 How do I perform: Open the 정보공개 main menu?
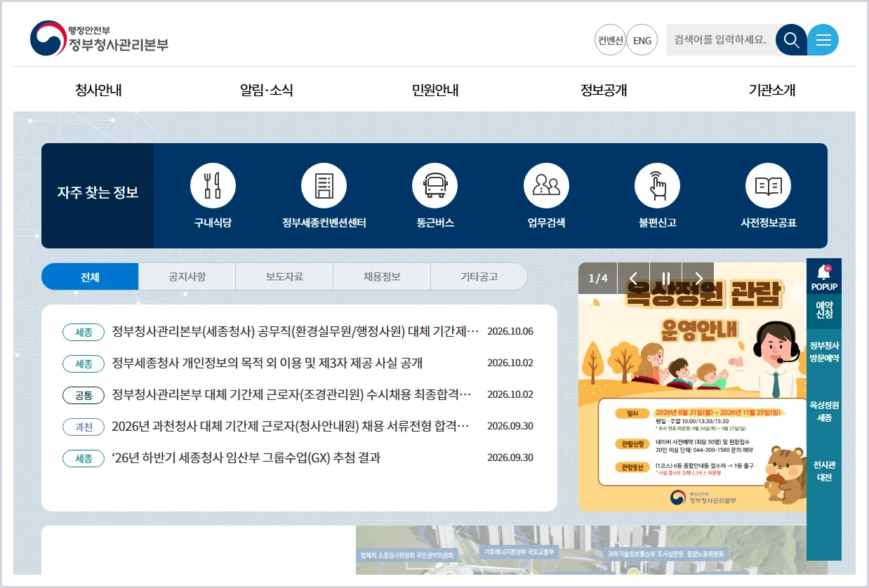(604, 90)
